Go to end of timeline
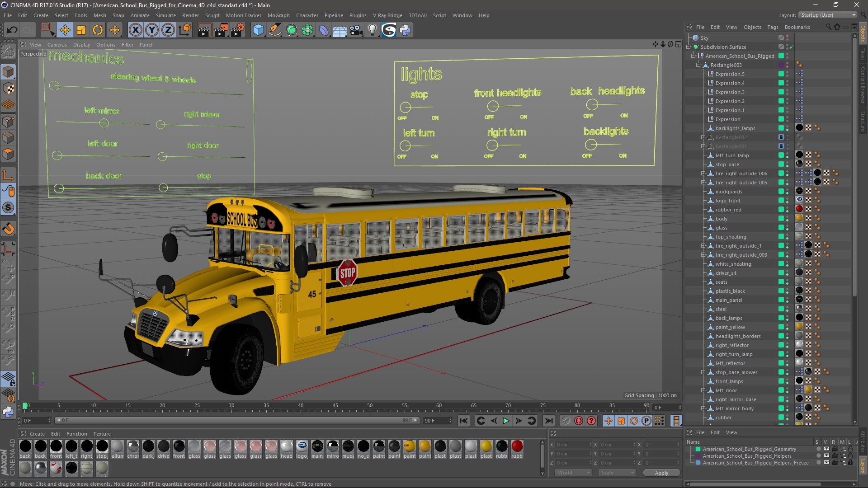868x488 pixels. [x=548, y=421]
